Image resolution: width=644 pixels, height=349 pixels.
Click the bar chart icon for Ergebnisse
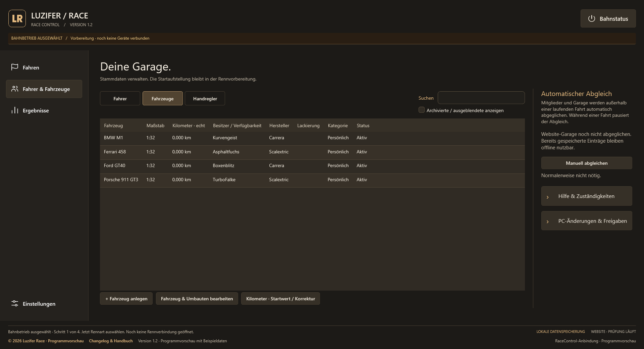pos(15,110)
